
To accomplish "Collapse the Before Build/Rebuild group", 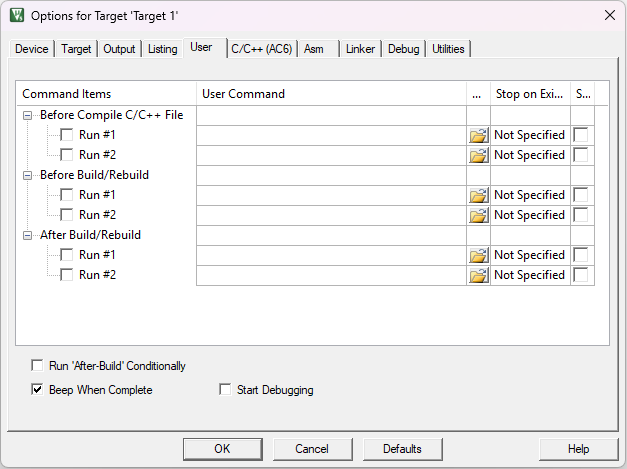I will [x=27, y=175].
